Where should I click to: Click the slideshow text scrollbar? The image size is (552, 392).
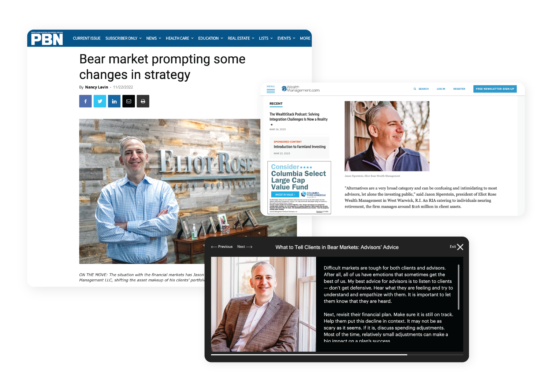click(x=458, y=287)
